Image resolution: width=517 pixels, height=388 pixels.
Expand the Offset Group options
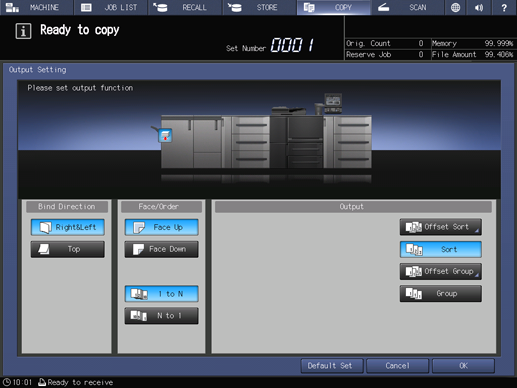(x=441, y=271)
